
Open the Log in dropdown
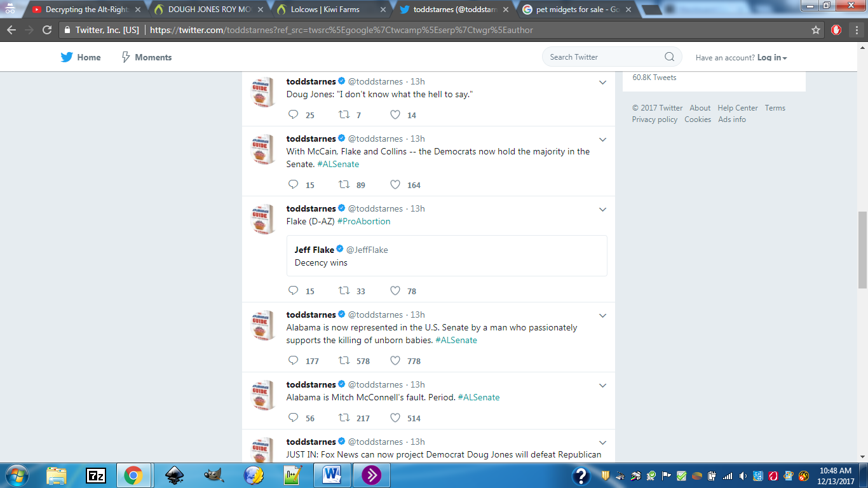click(x=772, y=57)
